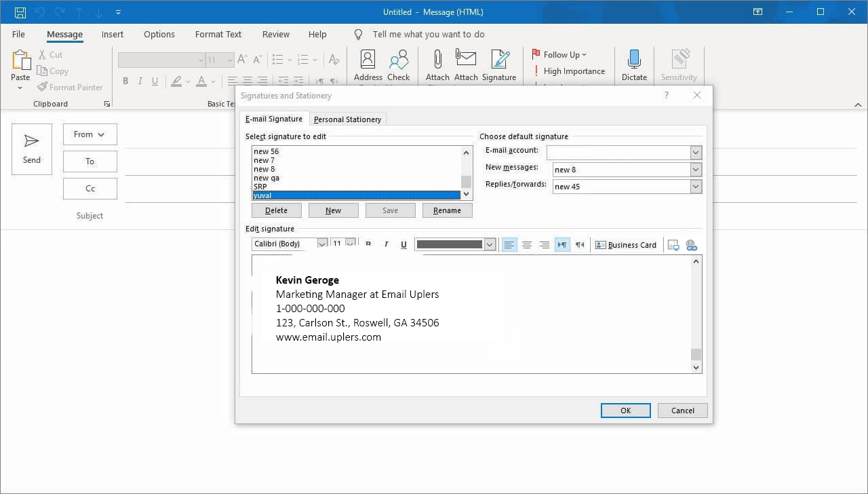Activate the Dictate tool
Screen dimensions: 868x494
coord(634,64)
